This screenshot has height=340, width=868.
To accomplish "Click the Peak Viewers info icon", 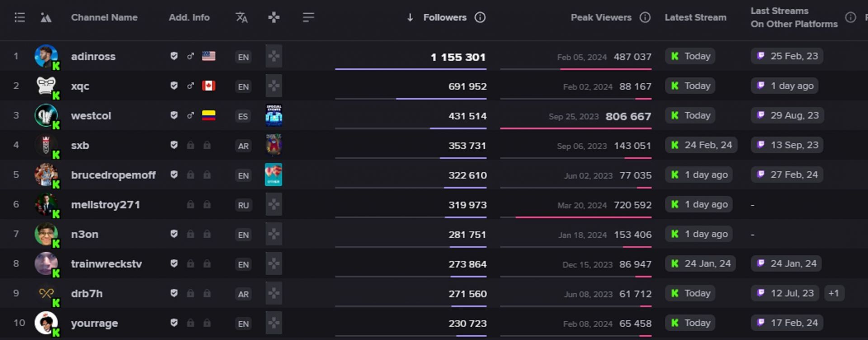I will tap(644, 17).
